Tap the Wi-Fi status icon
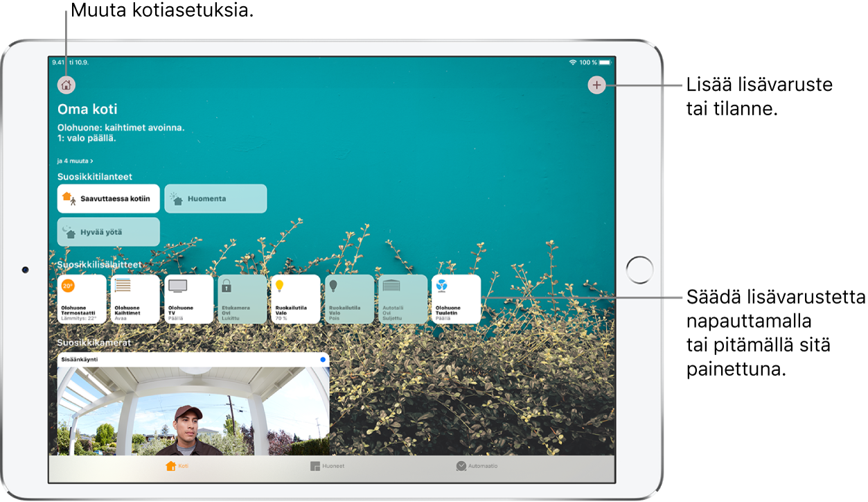 [573, 62]
